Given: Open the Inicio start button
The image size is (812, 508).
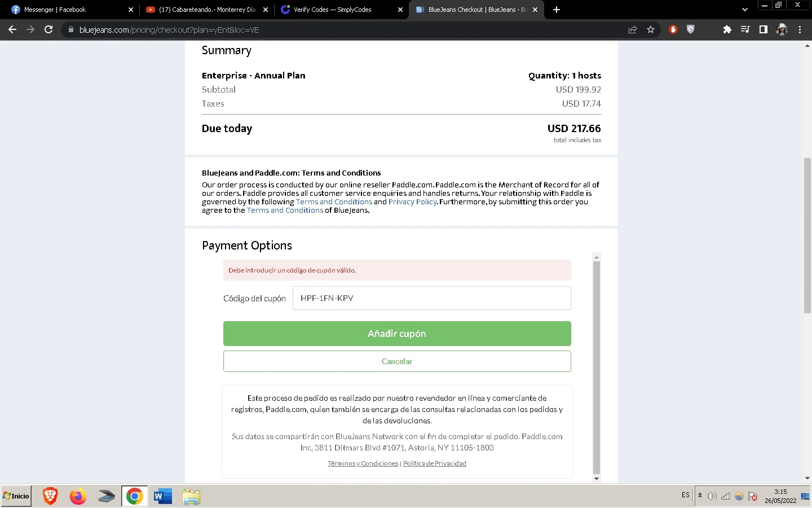Looking at the screenshot, I should [x=16, y=496].
